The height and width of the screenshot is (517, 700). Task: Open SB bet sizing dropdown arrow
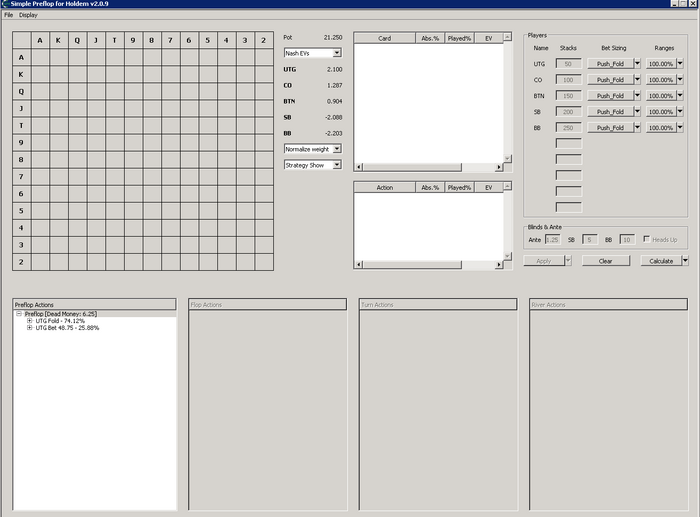tap(637, 112)
